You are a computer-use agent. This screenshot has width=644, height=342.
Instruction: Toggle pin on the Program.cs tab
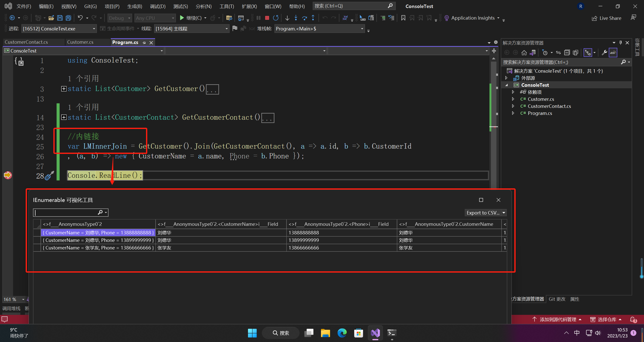tap(144, 42)
